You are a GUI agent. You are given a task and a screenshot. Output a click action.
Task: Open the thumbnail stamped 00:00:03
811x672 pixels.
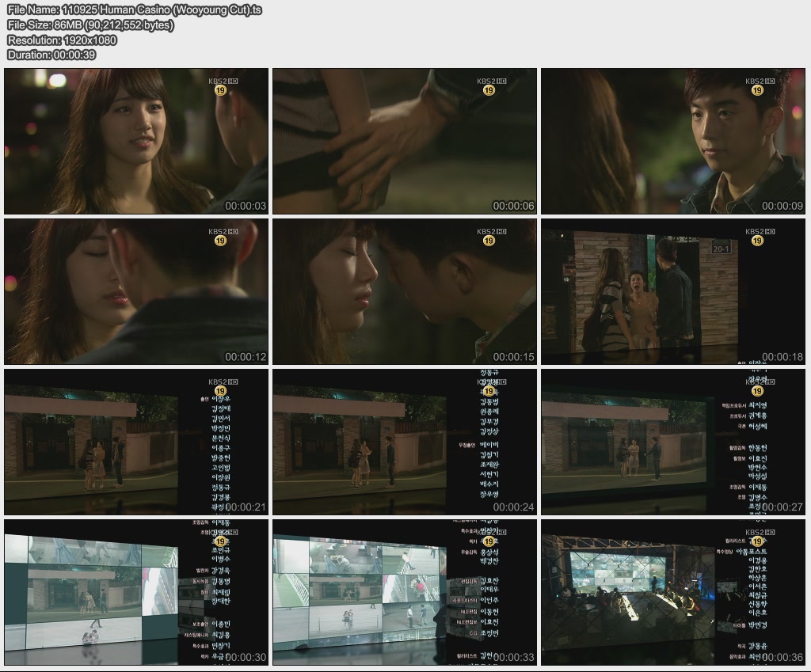136,141
